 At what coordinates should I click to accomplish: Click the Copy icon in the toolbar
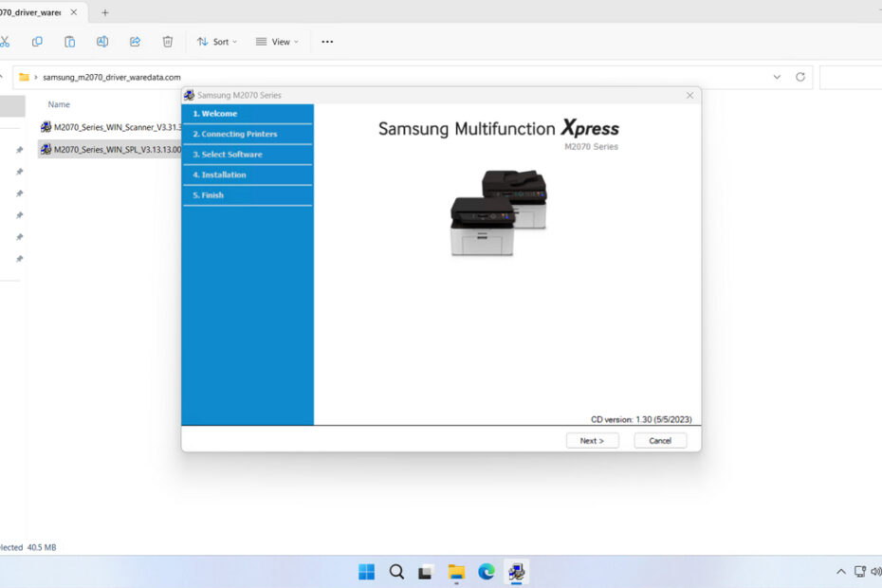38,42
